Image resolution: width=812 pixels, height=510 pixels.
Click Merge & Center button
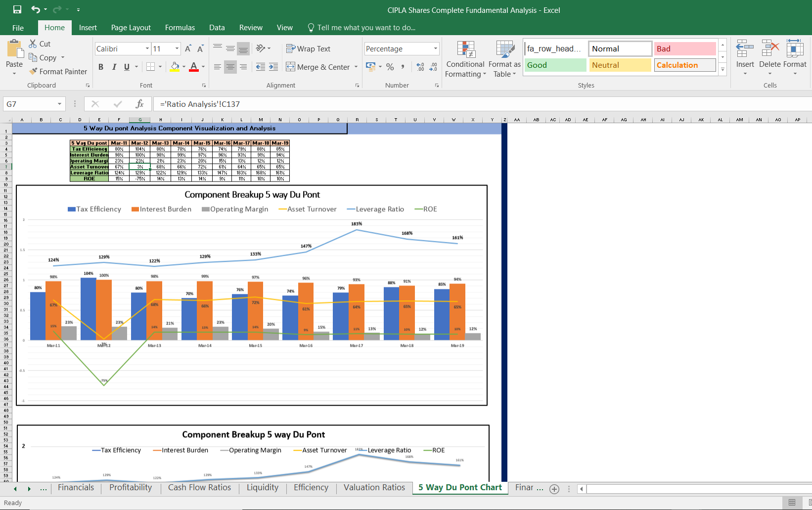[317, 67]
